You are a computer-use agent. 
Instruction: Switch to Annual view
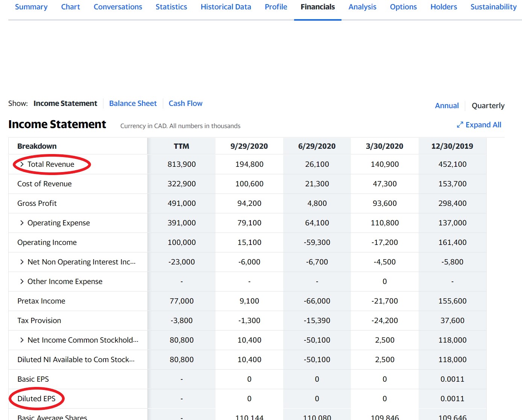click(x=446, y=106)
